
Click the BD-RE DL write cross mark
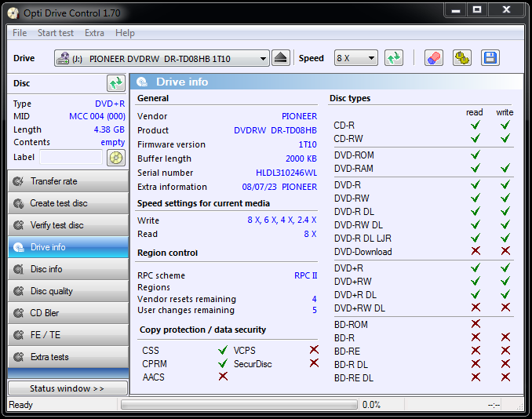pos(505,377)
